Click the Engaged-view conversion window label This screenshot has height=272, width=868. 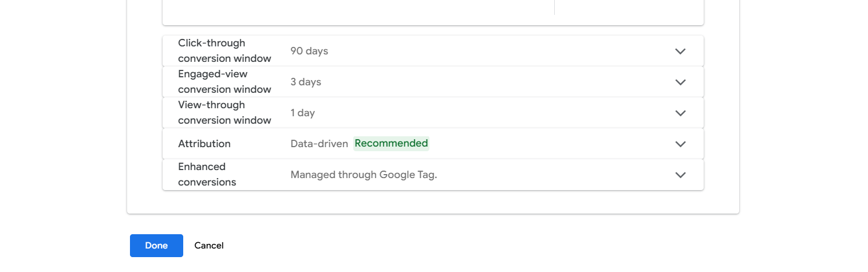[224, 82]
